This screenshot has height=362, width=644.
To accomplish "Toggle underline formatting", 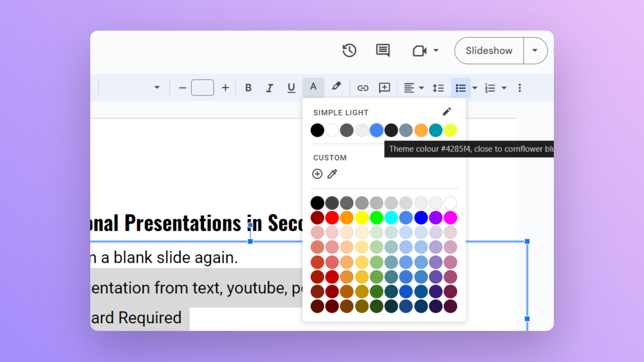I will coord(291,88).
